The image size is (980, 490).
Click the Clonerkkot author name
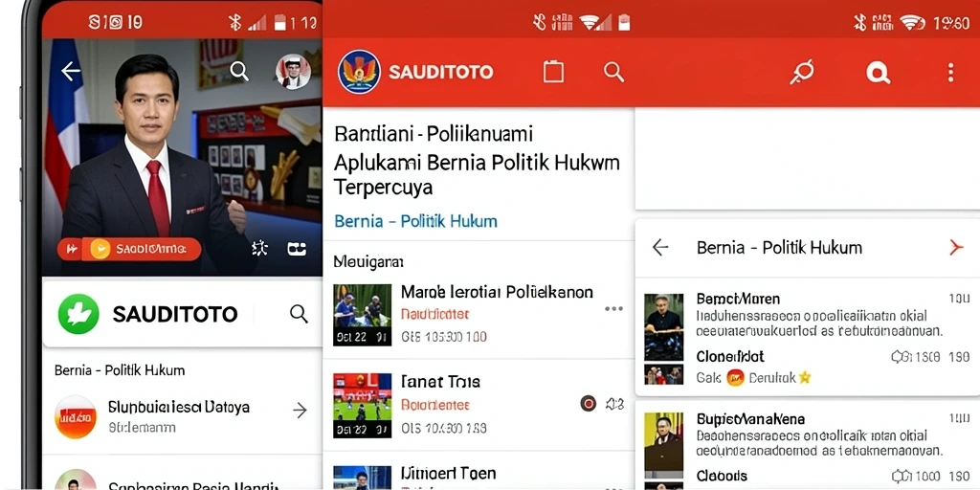[730, 357]
